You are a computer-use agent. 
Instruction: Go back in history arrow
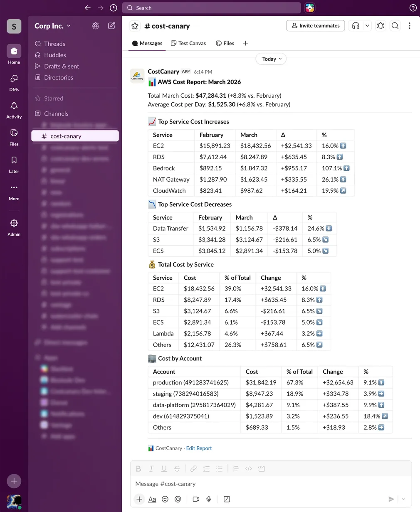point(87,8)
